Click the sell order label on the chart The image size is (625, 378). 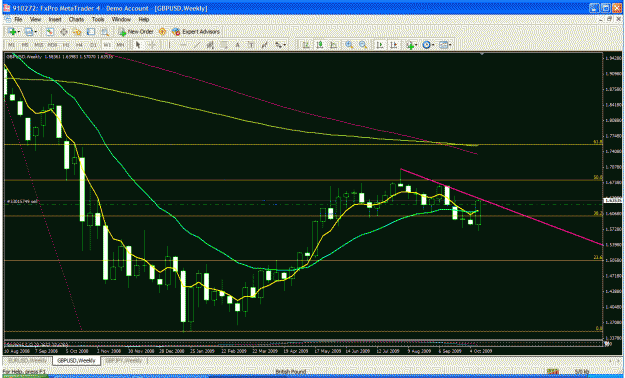pos(21,202)
